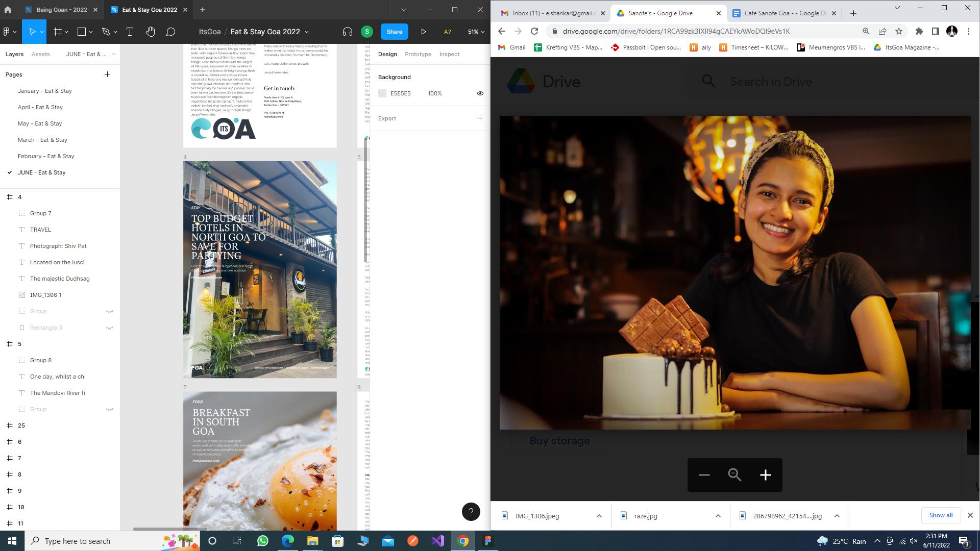This screenshot has height=551, width=980.
Task: Click the headphones audio icon
Action: click(x=348, y=32)
